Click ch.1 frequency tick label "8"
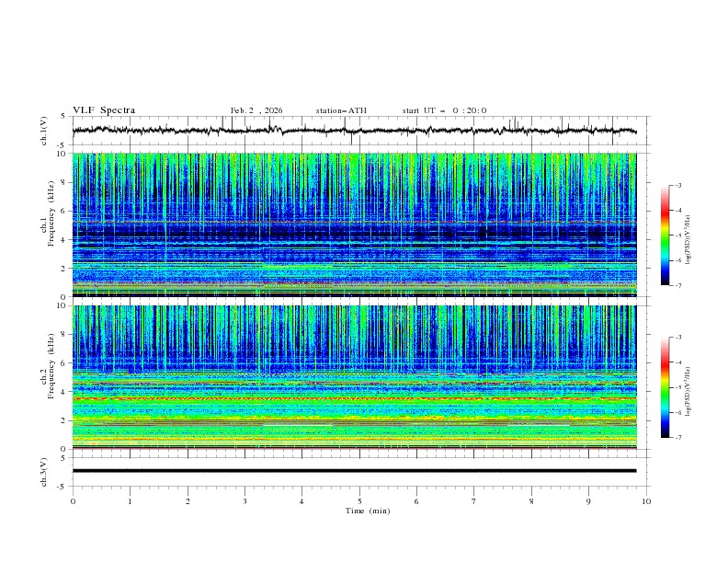The height and width of the screenshot is (563, 728). pyautogui.click(x=65, y=182)
